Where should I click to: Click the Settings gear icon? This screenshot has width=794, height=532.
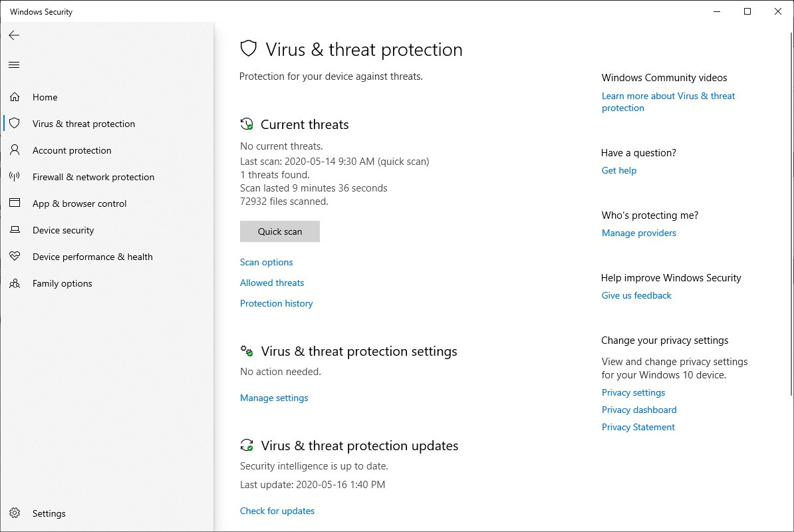click(x=15, y=513)
